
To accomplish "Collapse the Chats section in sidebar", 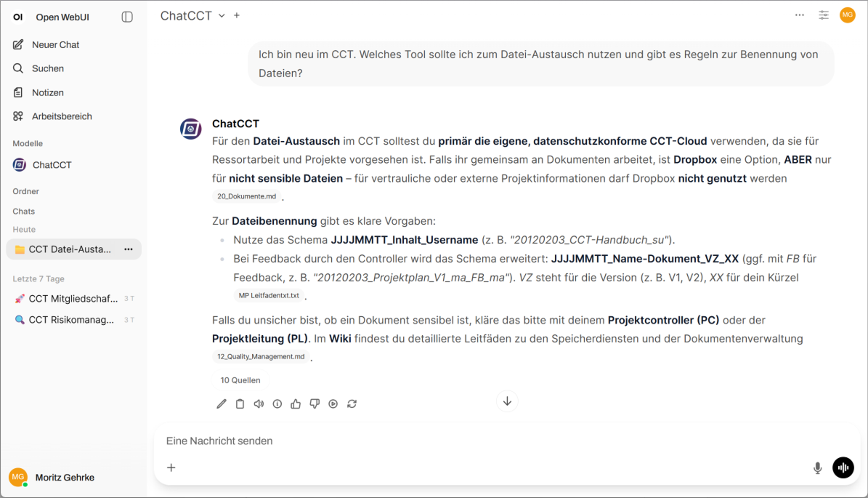I will [24, 211].
